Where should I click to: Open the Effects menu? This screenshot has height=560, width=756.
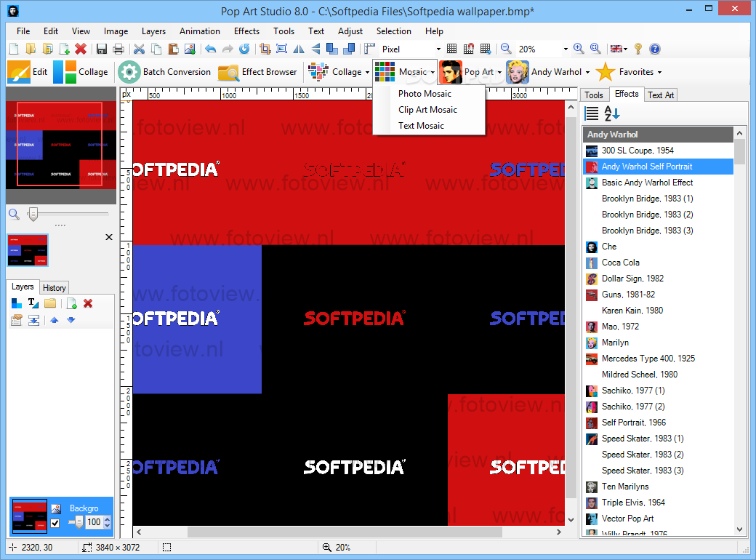click(x=246, y=31)
